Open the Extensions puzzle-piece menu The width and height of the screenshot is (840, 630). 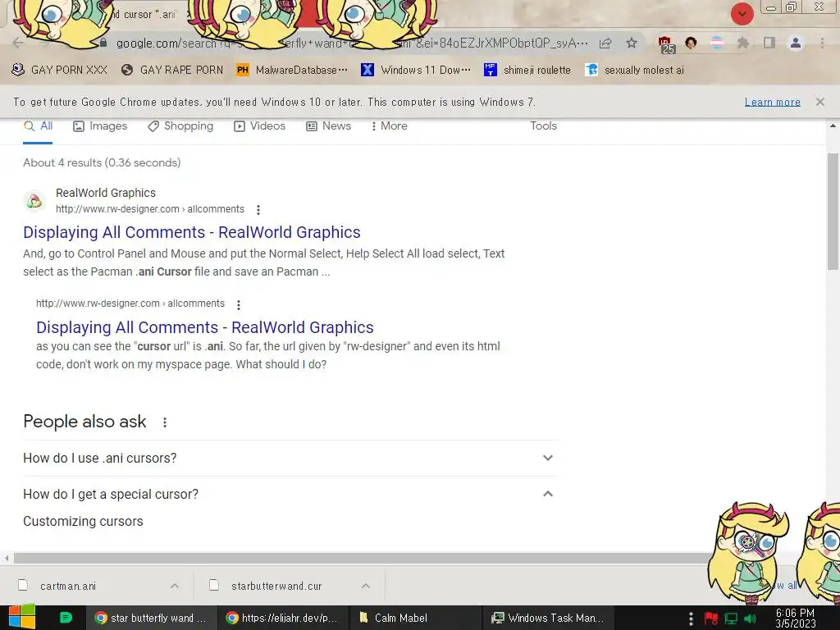pos(742,43)
